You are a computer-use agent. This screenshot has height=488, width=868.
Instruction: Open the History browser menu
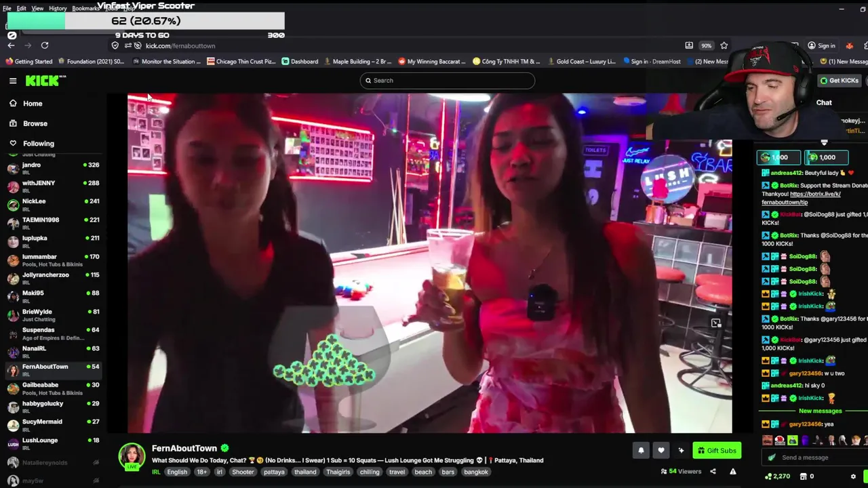click(58, 8)
